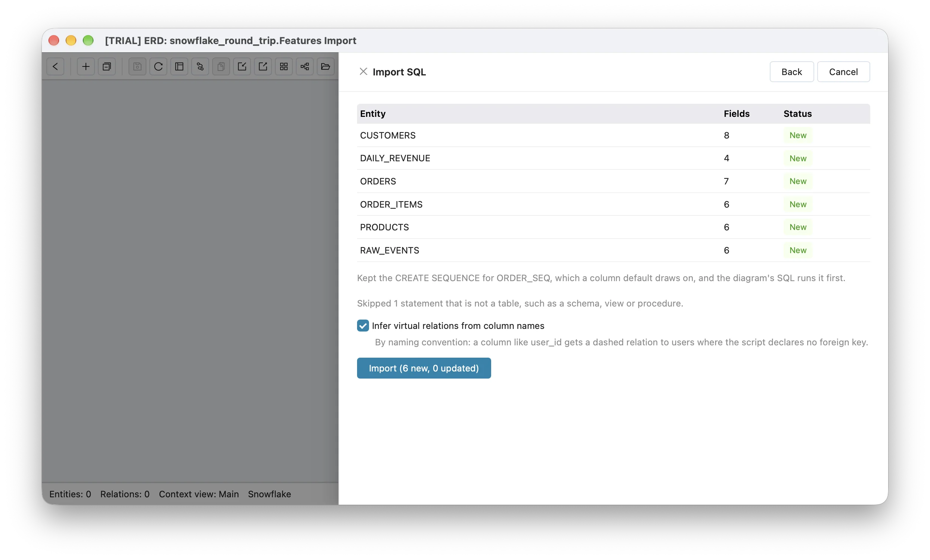Click the Back button
The width and height of the screenshot is (930, 560).
point(791,72)
